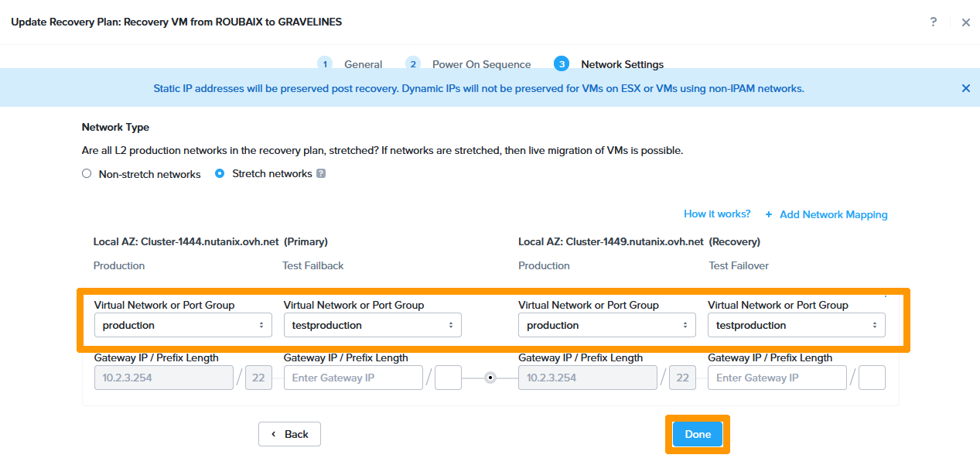Click the Back button
The width and height of the screenshot is (980, 465).
point(289,434)
